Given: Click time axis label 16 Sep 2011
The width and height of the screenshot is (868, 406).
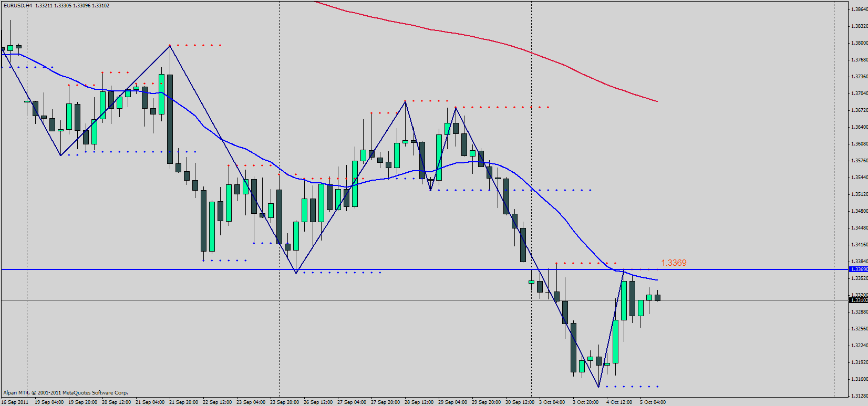Looking at the screenshot, I should tap(15, 402).
